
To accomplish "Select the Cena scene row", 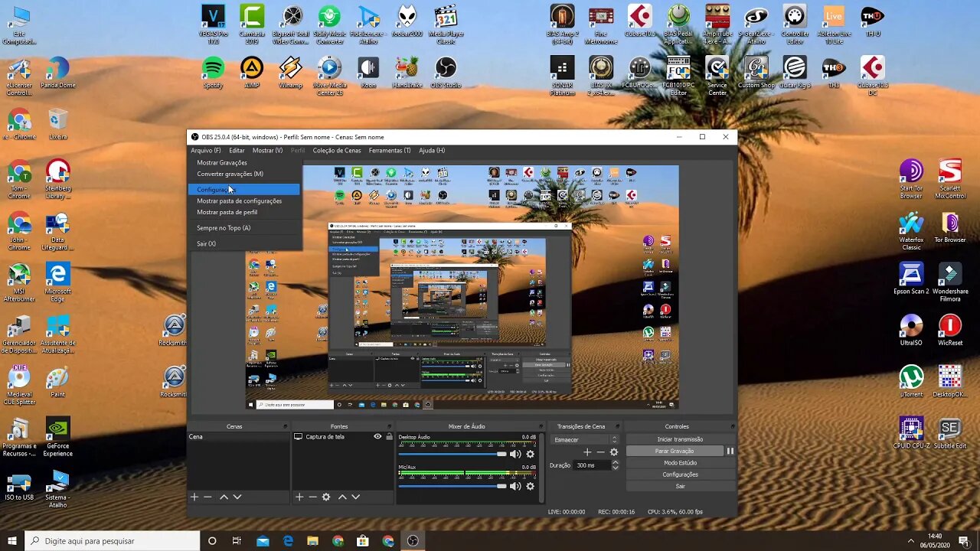I will [x=238, y=436].
